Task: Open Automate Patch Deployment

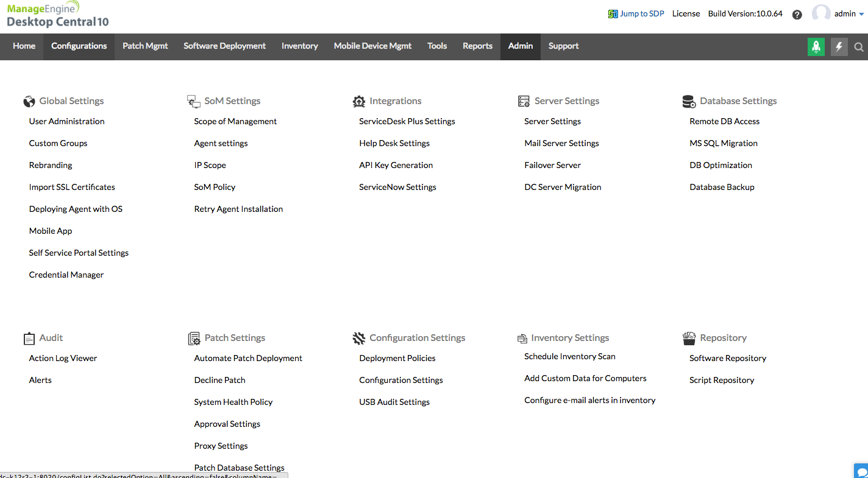Action: (x=248, y=358)
